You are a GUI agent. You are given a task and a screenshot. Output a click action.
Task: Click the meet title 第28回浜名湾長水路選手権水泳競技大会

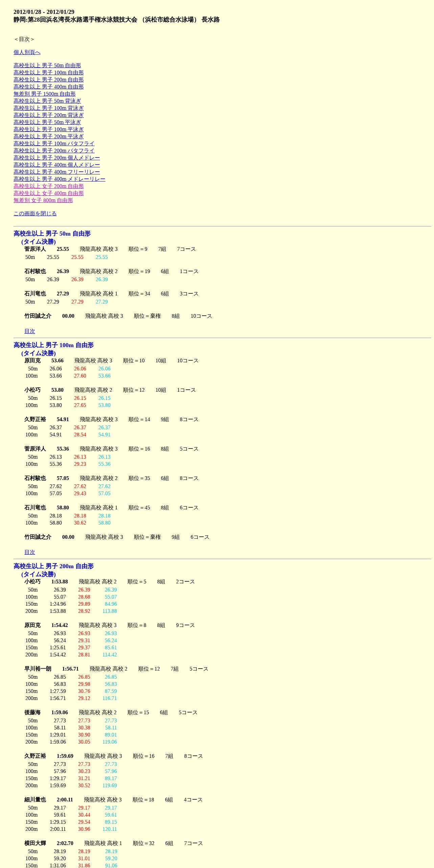pyautogui.click(x=82, y=20)
